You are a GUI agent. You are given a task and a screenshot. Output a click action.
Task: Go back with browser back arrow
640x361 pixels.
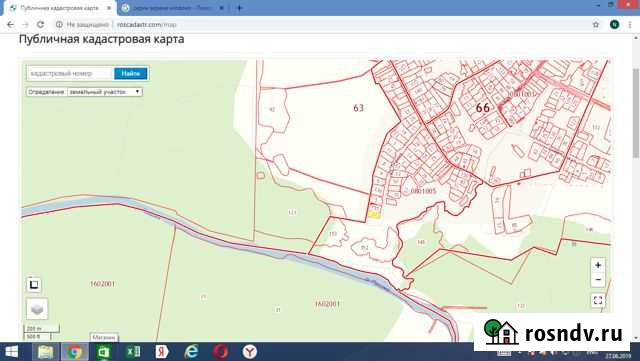coord(11,25)
